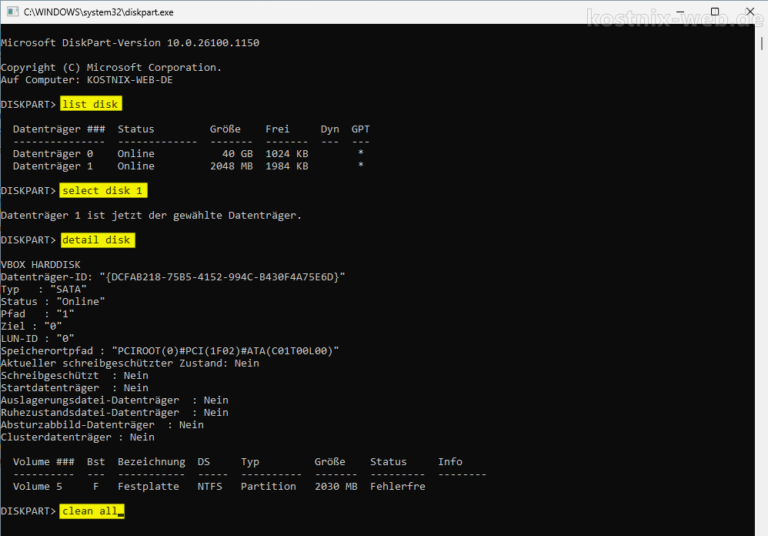Maximize the diskpart console window
768x536 pixels.
715,12
